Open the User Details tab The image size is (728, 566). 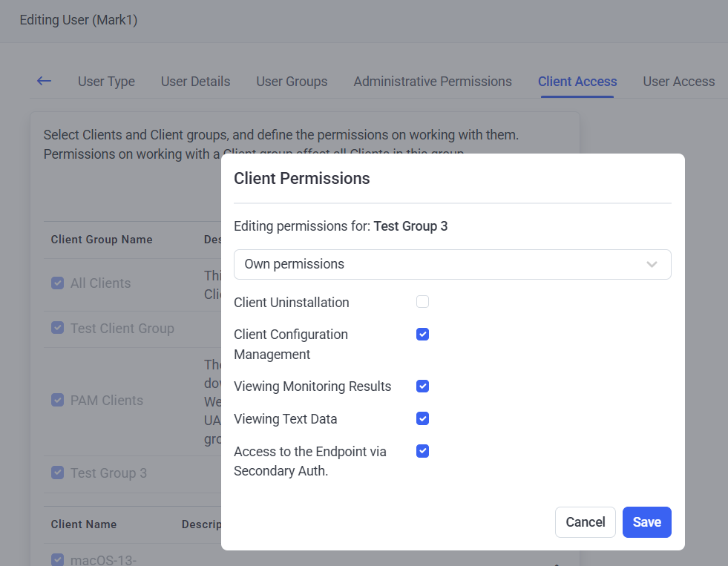click(195, 82)
